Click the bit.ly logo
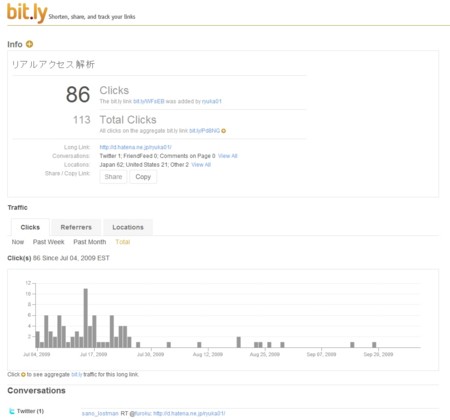Image resolution: width=450 pixels, height=420 pixels. [27, 13]
